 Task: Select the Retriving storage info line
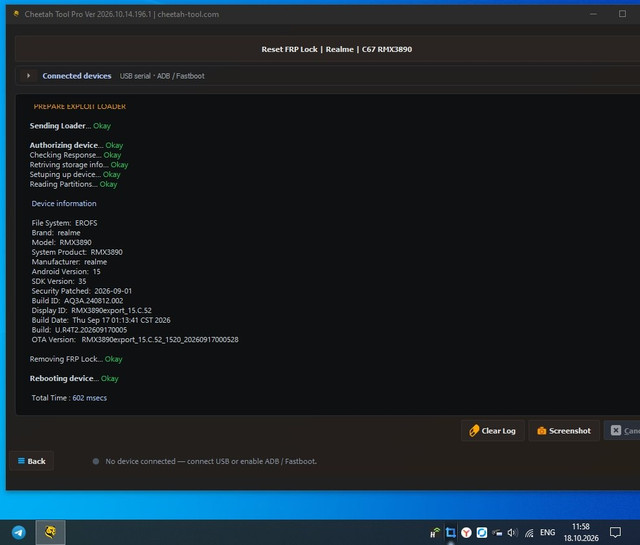79,165
